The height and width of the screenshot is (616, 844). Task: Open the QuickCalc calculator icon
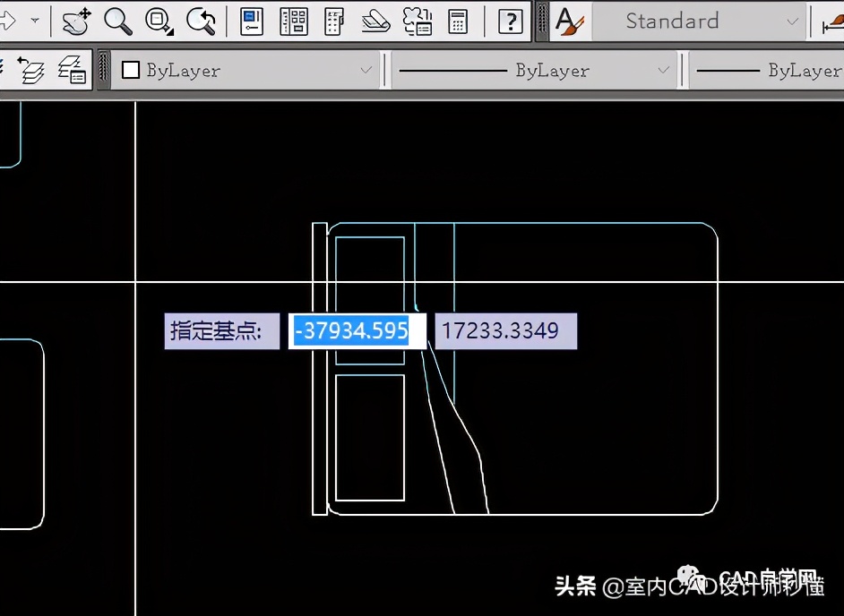[458, 21]
